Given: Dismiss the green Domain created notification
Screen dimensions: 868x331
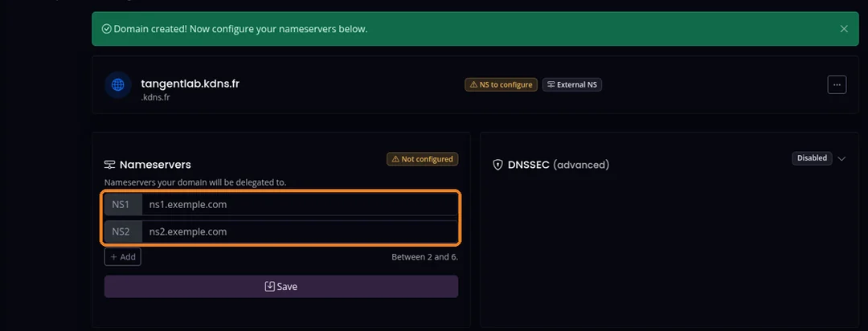Looking at the screenshot, I should pos(844,29).
